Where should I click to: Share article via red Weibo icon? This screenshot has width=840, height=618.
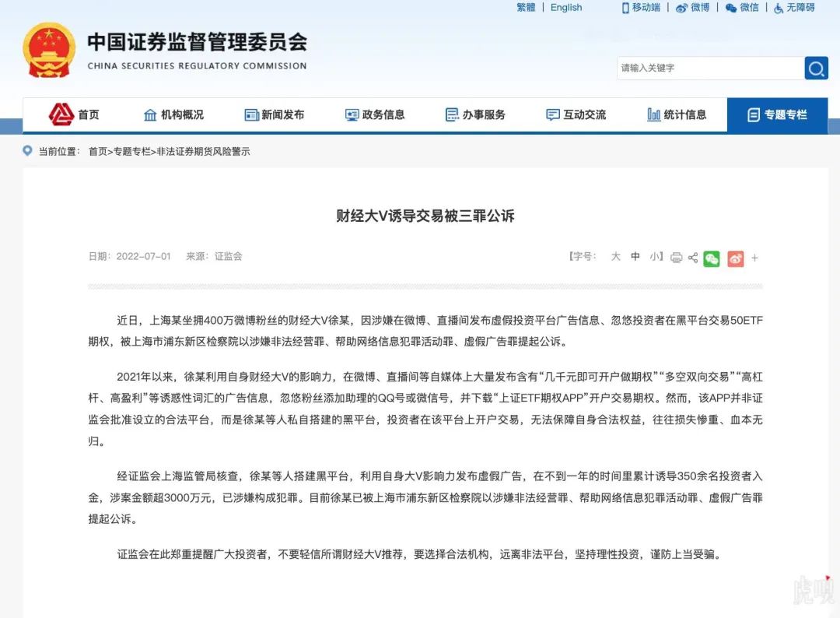735,258
